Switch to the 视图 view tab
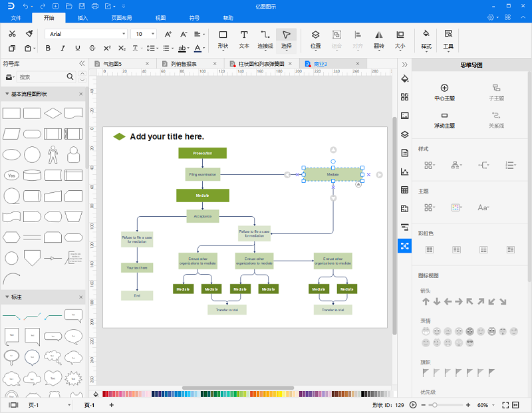Viewport: 532px width, 413px height. coord(160,18)
